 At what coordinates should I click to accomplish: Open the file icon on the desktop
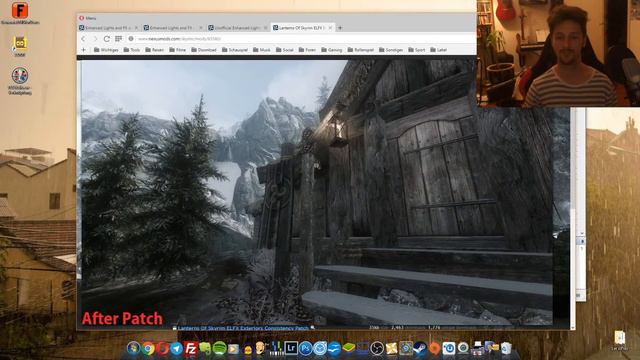[620, 338]
